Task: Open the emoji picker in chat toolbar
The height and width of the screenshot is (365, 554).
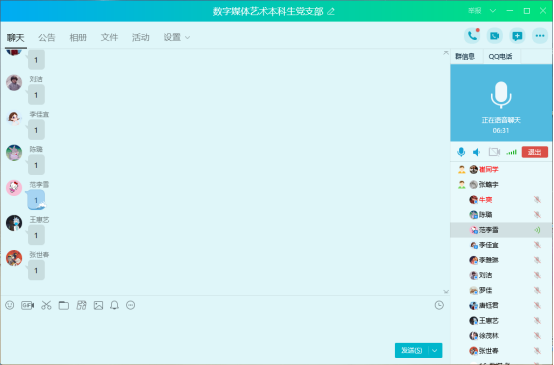Action: pyautogui.click(x=10, y=305)
